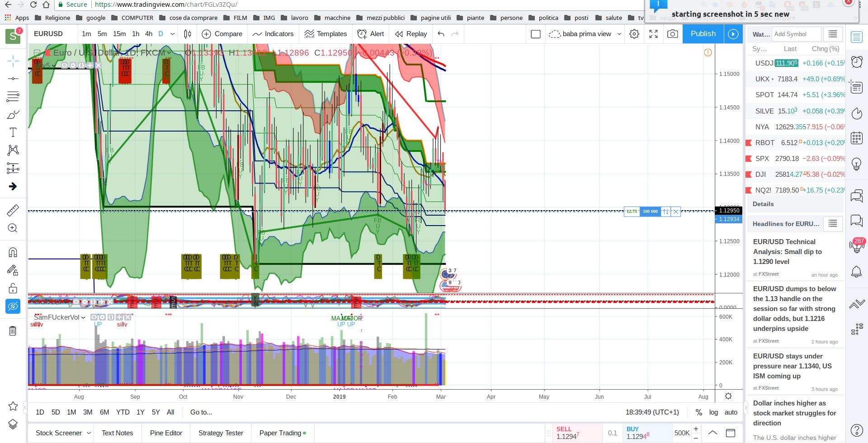The image size is (868, 443).
Task: Set the YTD date range
Action: [123, 412]
